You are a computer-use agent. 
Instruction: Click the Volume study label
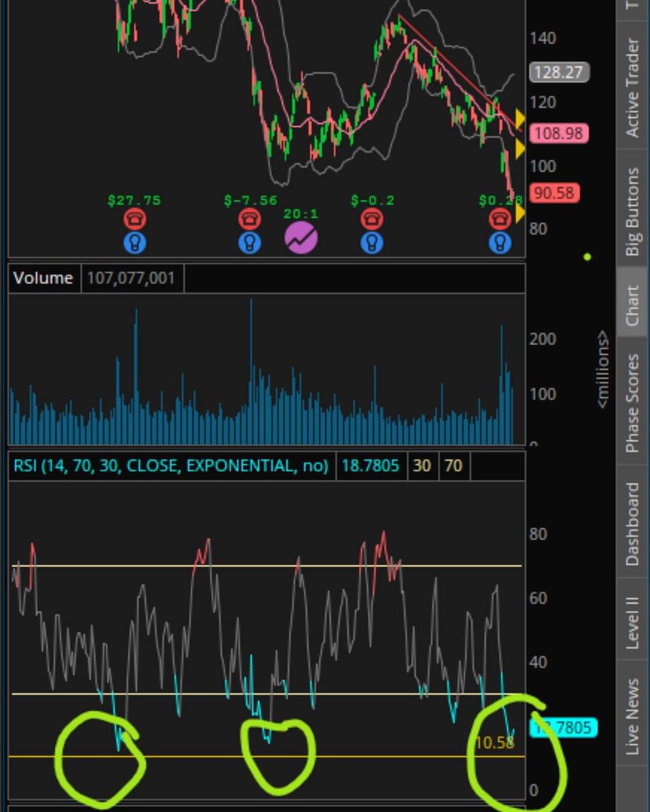coord(43,278)
